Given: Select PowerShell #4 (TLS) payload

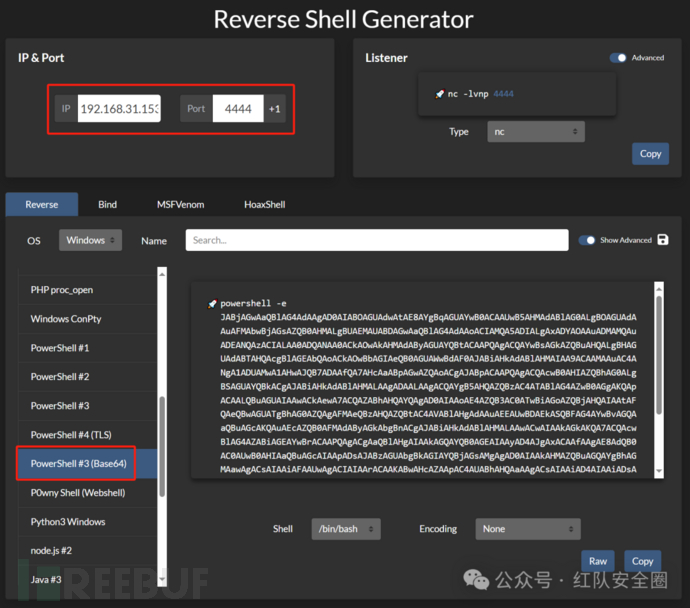Looking at the screenshot, I should pos(87,435).
